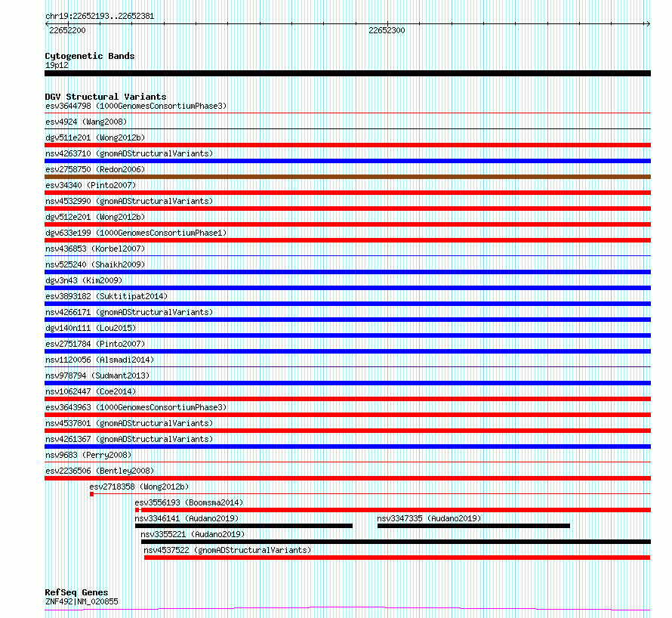The height and width of the screenshot is (618, 672).
Task: Open the nsv4263710 gnomAD variant label
Action: pos(129,153)
